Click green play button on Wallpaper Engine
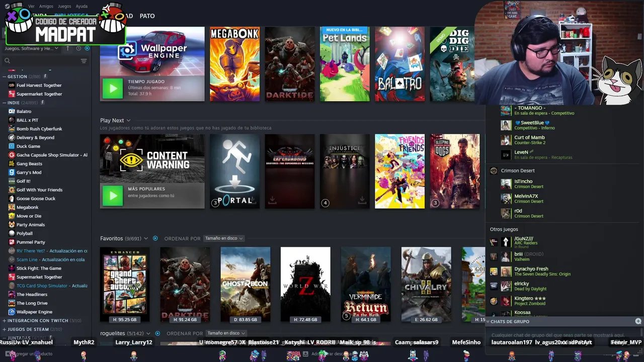 point(113,89)
